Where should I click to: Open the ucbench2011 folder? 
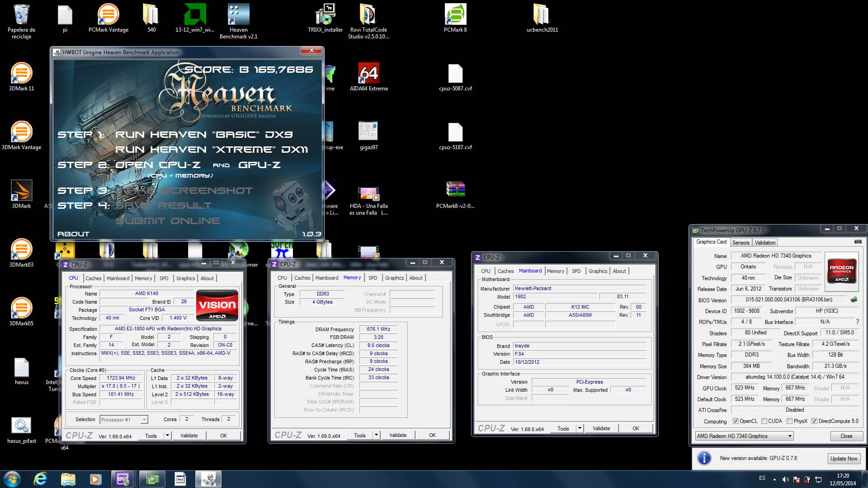tap(542, 19)
